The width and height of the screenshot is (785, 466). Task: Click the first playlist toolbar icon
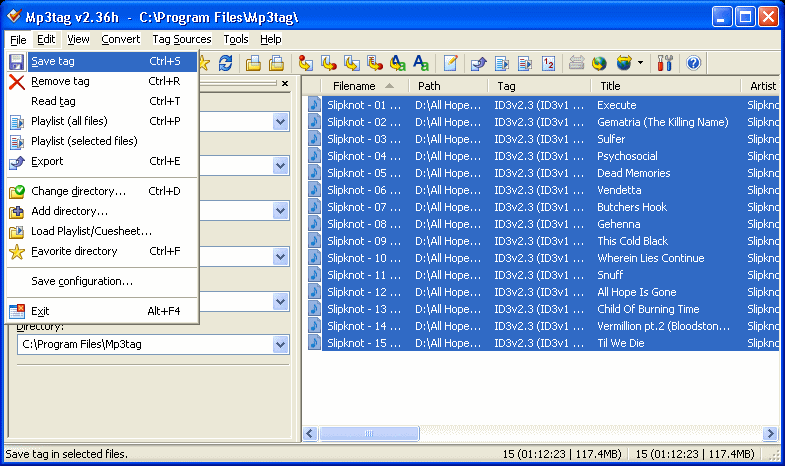502,63
